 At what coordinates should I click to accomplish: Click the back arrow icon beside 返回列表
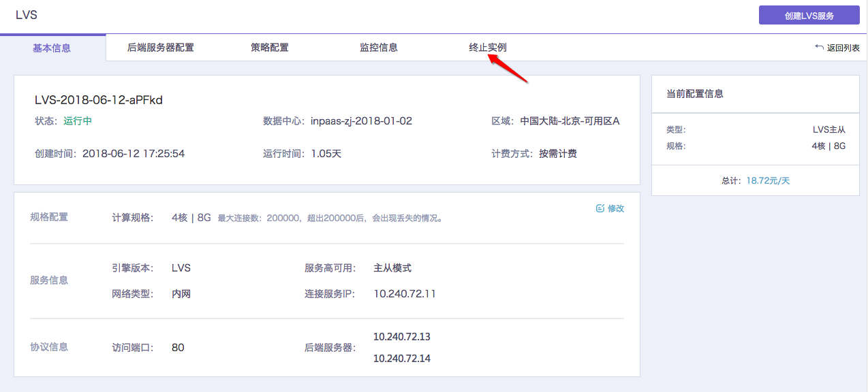(x=819, y=48)
